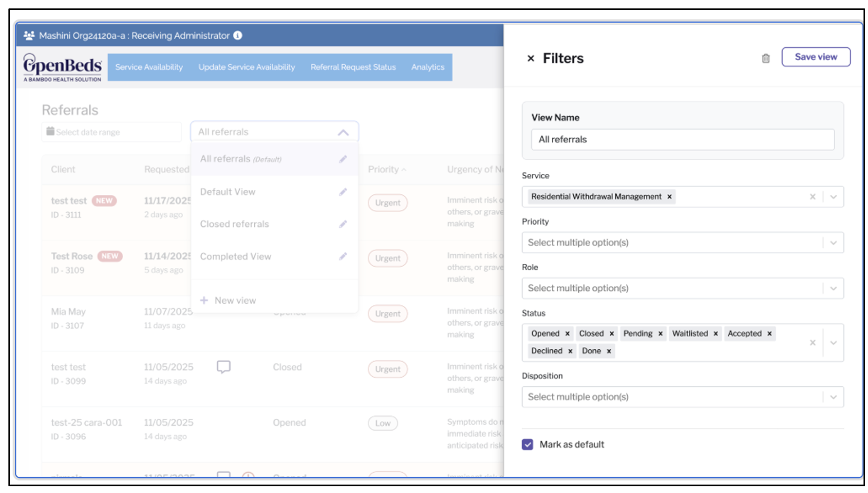Close the Filters panel with X icon
Screen dimensions: 868x493
pos(531,58)
